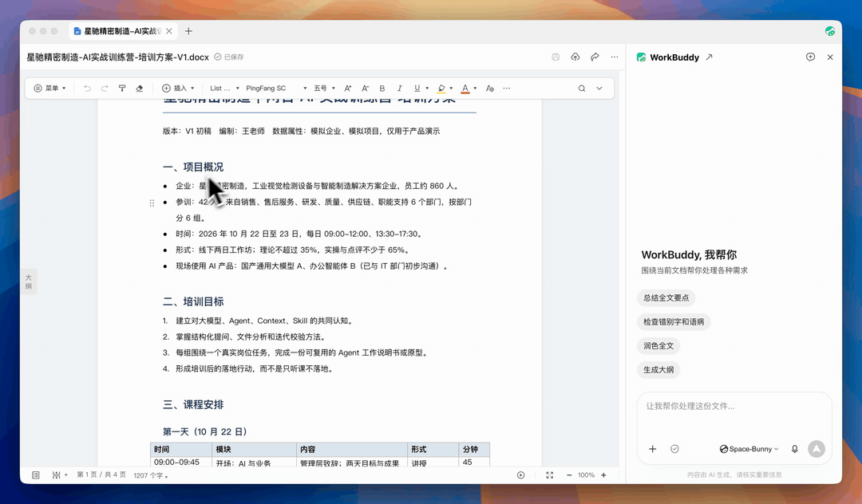Click the undo arrow icon
Screen dimensions: 862x504
pos(87,89)
